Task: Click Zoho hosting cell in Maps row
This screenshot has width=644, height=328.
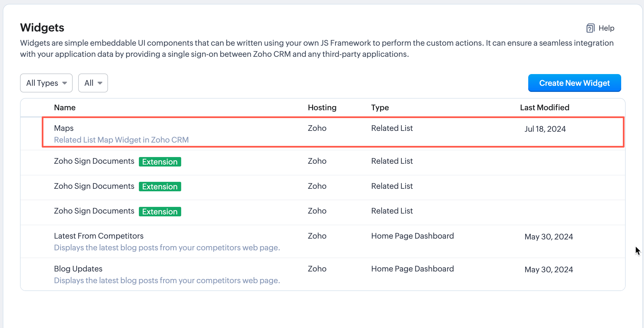Action: (x=317, y=128)
